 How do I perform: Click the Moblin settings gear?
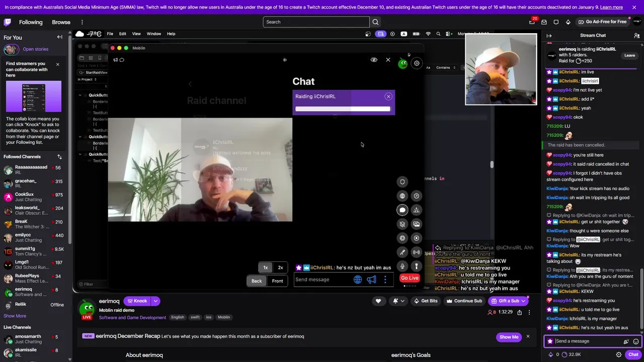(417, 63)
